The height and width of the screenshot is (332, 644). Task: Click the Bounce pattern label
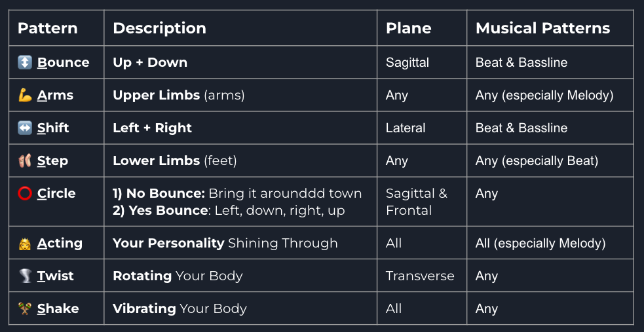(x=63, y=63)
